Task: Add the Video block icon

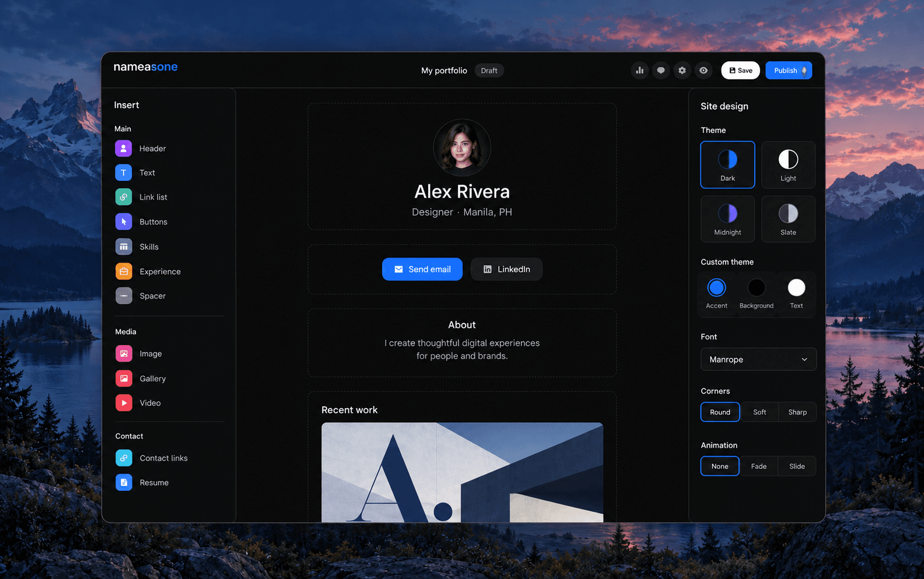Action: (124, 403)
